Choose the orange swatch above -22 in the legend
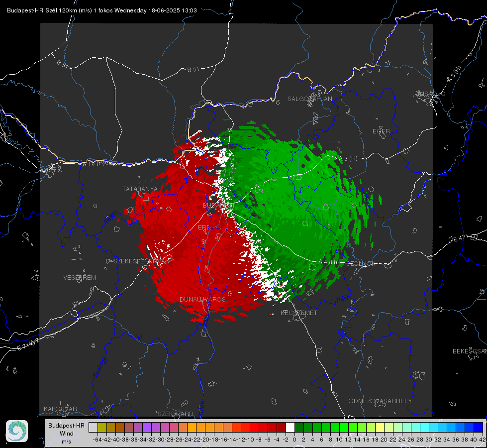Image resolution: width=487 pixels, height=448 pixels. tap(200, 427)
